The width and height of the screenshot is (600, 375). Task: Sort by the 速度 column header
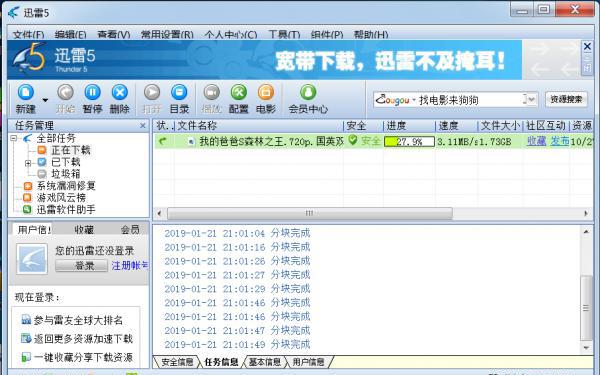click(x=457, y=126)
